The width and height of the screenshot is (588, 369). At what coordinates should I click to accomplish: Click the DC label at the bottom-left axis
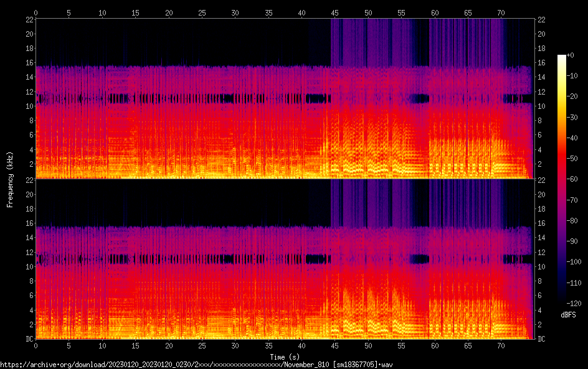point(27,339)
